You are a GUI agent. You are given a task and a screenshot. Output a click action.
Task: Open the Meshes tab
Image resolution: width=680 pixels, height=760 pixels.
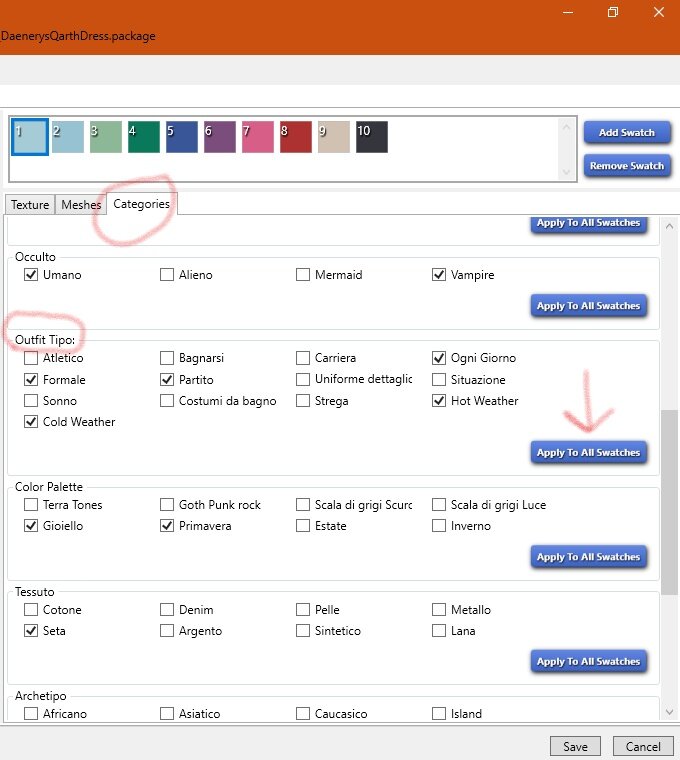click(81, 205)
